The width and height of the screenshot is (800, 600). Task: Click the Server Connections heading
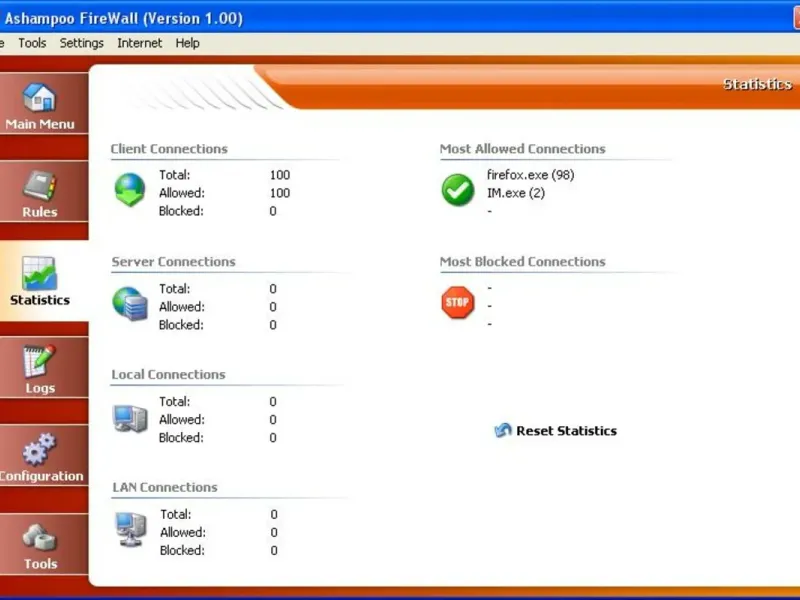pyautogui.click(x=173, y=262)
